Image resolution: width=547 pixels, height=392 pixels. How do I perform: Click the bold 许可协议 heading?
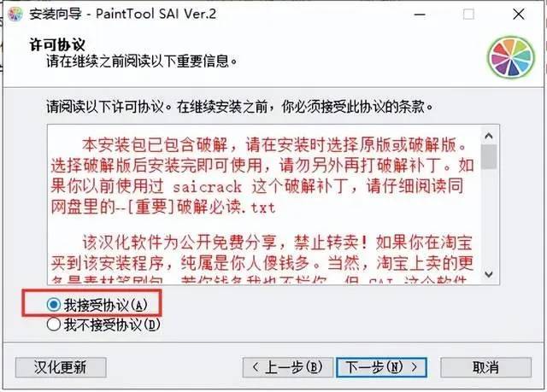(57, 44)
